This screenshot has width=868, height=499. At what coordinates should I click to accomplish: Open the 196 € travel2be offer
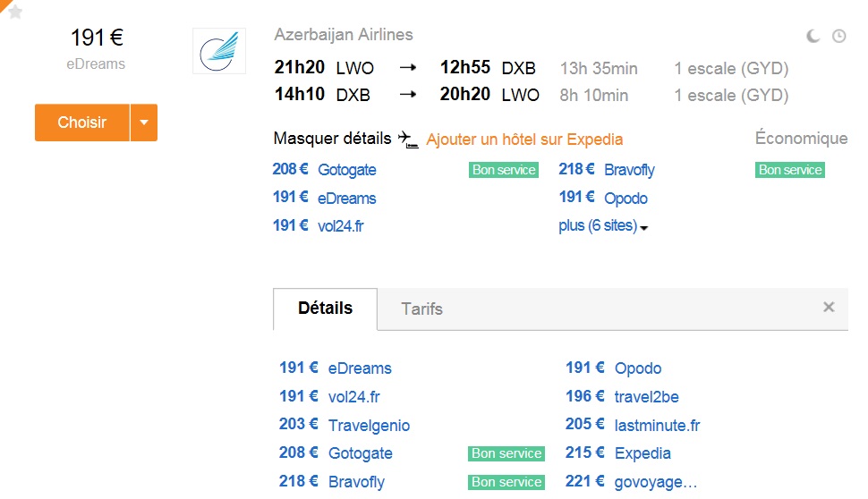[x=622, y=396]
